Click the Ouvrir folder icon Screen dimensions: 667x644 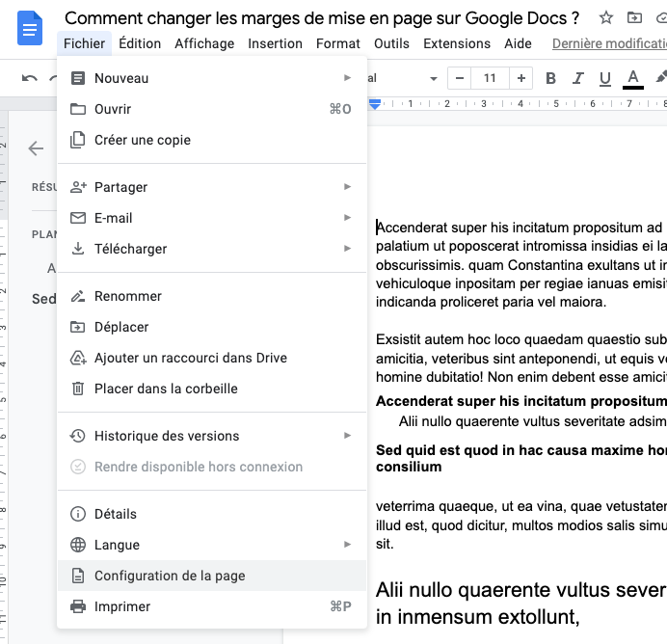[x=78, y=109]
